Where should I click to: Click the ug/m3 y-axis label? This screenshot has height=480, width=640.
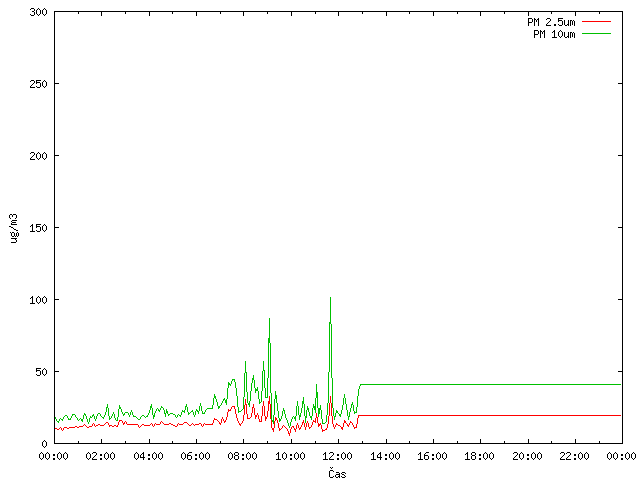click(x=14, y=228)
